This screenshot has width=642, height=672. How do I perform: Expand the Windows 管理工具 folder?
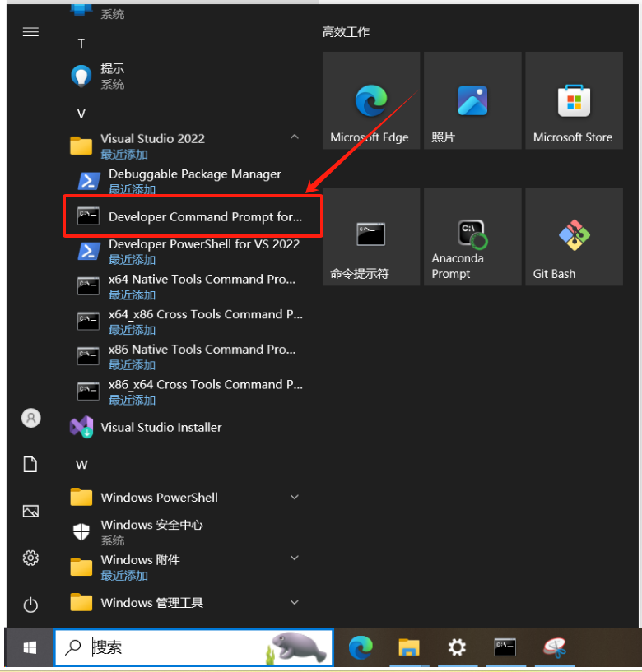[x=294, y=602]
